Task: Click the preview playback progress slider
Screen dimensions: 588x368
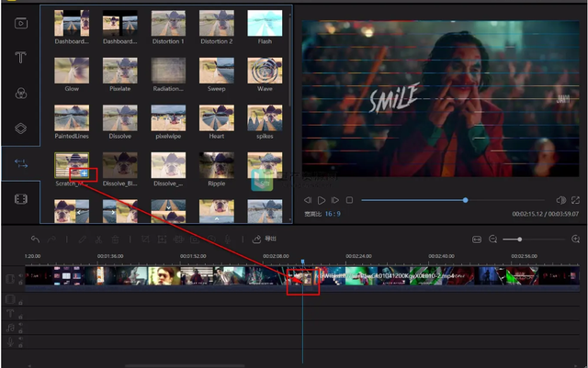Action: (465, 200)
